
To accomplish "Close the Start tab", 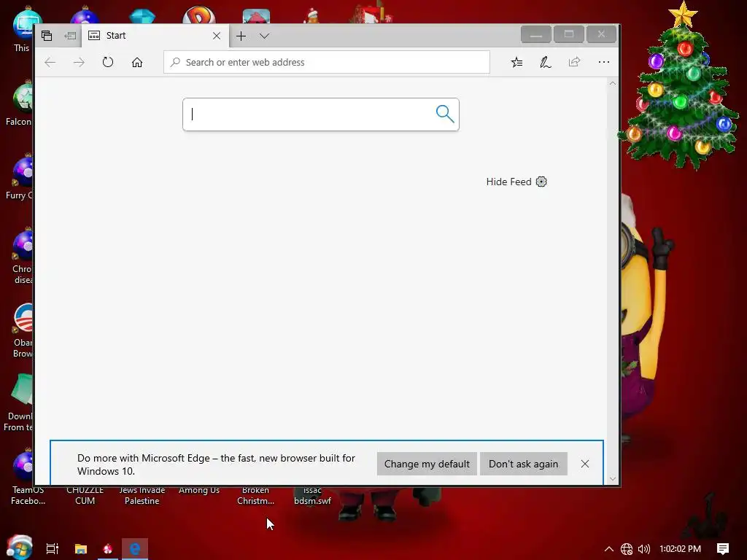I will [217, 36].
